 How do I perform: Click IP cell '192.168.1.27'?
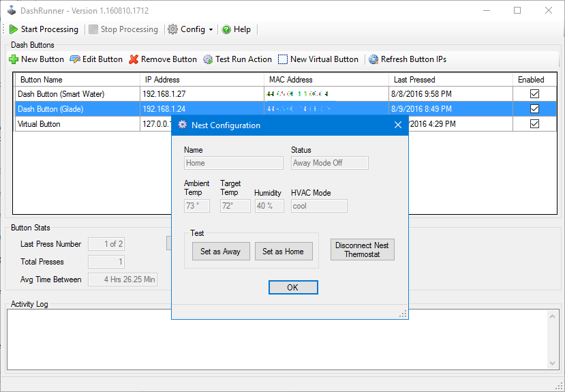point(202,94)
